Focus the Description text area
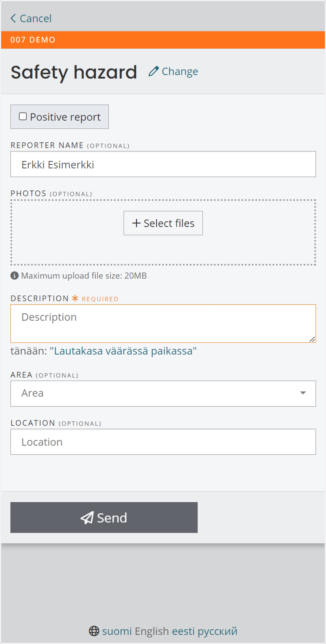 click(x=163, y=324)
